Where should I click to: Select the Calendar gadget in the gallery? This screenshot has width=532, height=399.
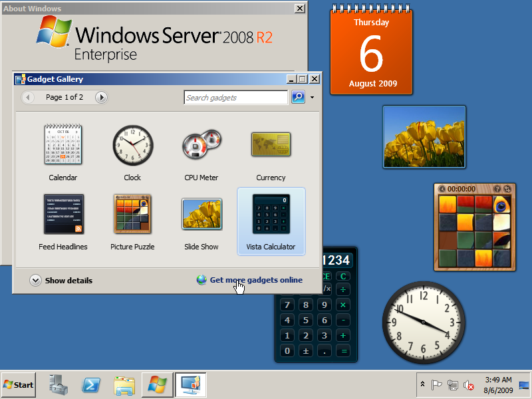click(63, 152)
